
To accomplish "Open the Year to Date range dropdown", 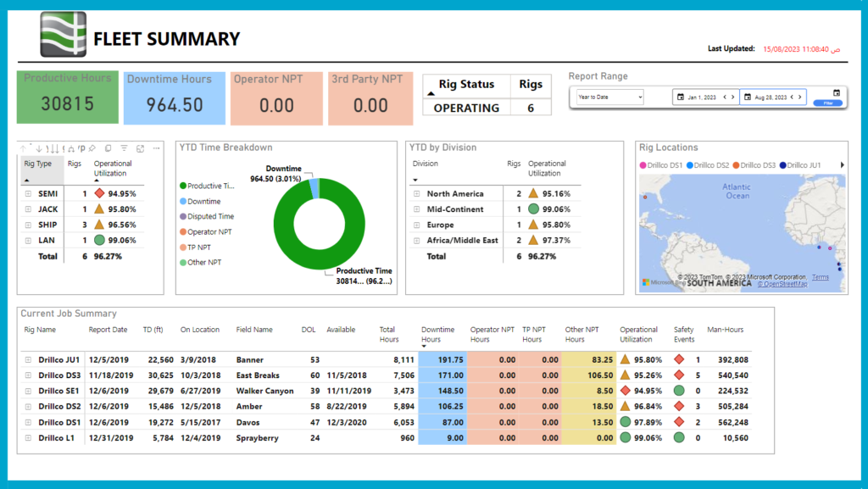I will tap(609, 97).
